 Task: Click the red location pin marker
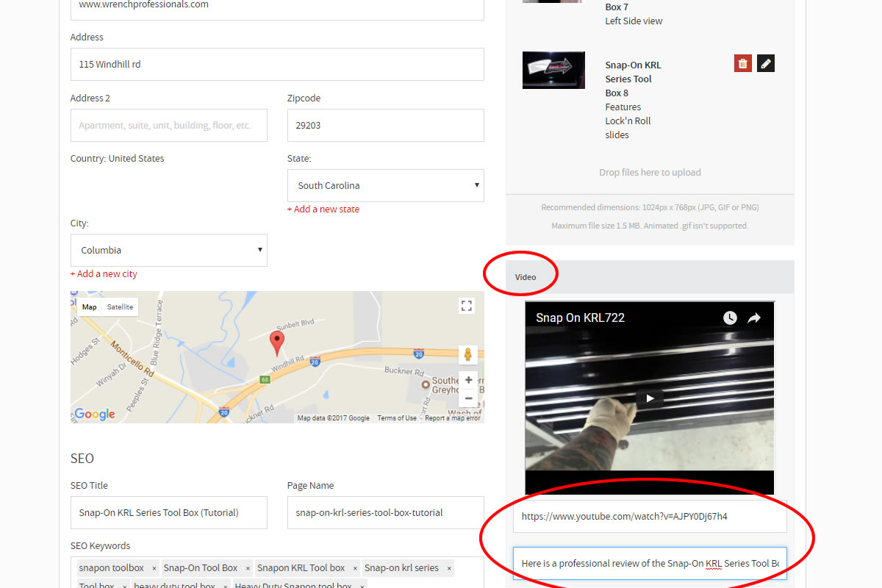[277, 343]
